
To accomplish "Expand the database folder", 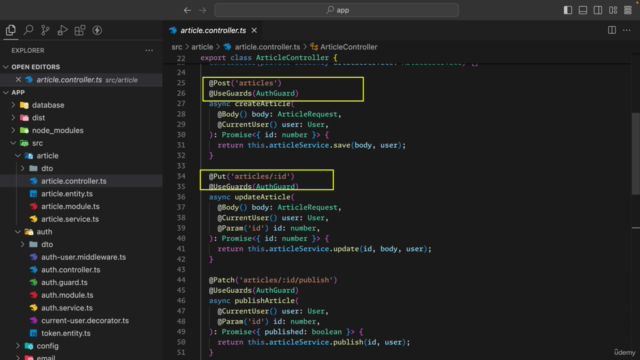I will click(48, 105).
